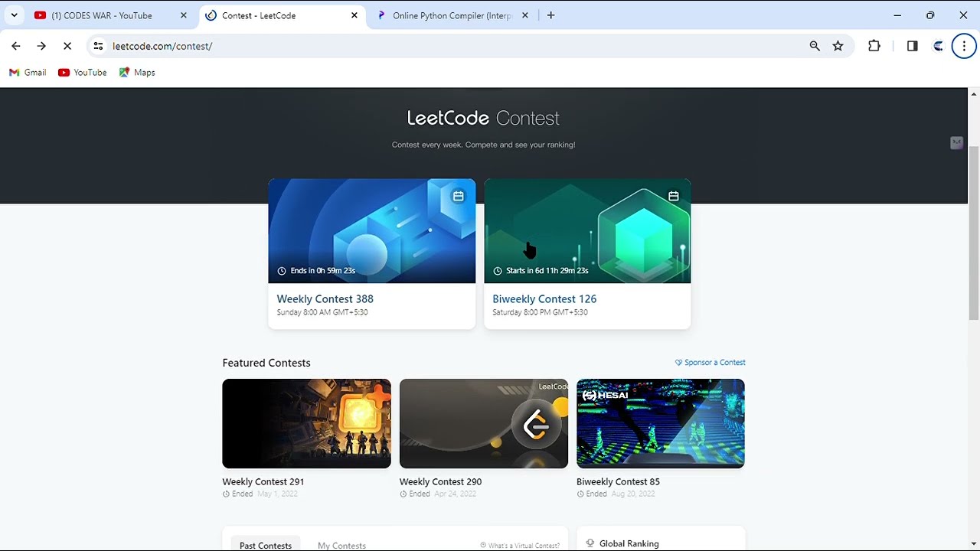Click the Weekly Contest 291 title
The height and width of the screenshot is (551, 980).
(x=263, y=481)
